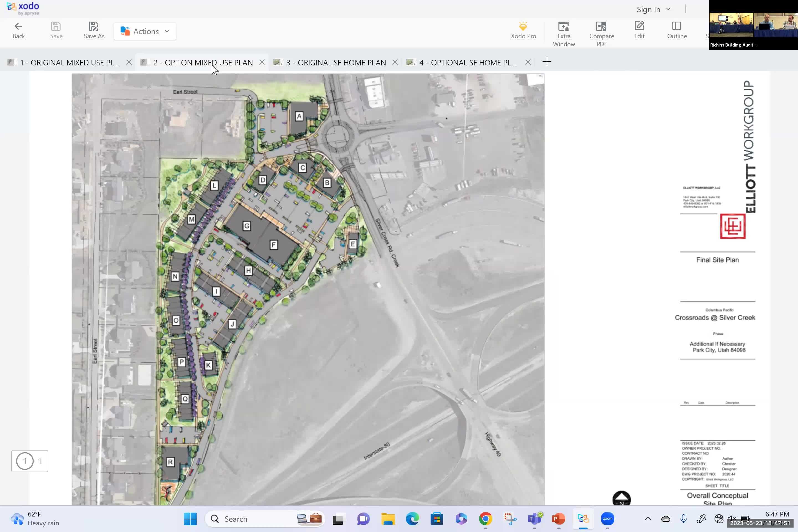The height and width of the screenshot is (532, 798).
Task: Toggle the microphone in the system tray
Action: (683, 519)
